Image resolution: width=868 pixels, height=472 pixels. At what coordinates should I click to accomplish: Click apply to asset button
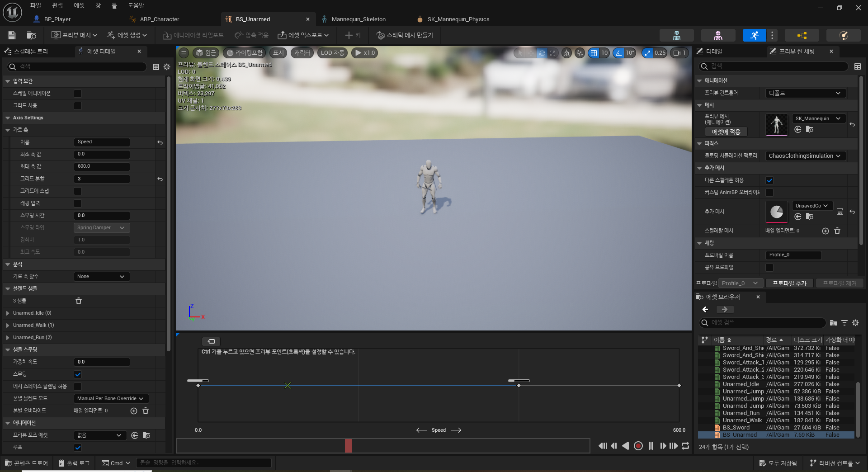pos(726,132)
